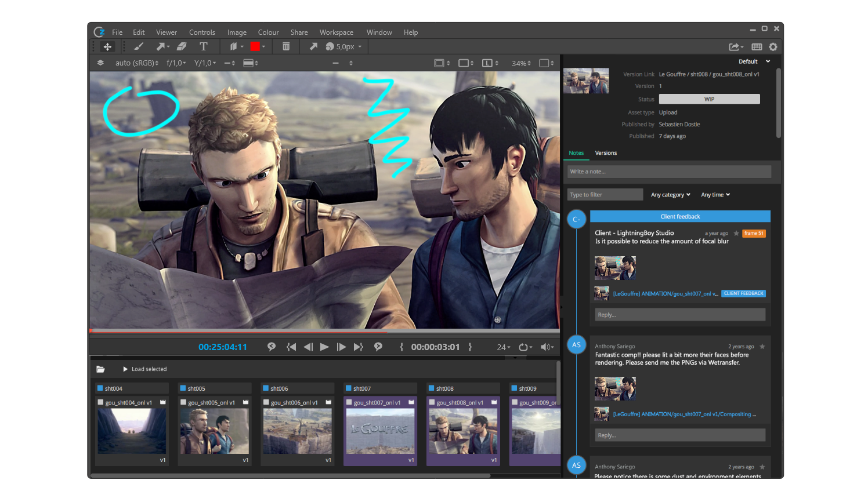868x502 pixels.
Task: Step back one frame
Action: [x=308, y=347]
